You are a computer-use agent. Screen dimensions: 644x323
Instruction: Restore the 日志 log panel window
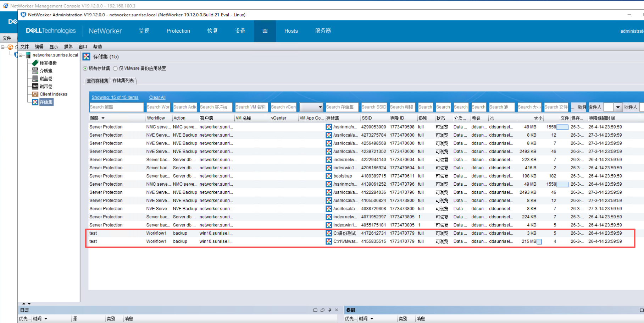tap(322, 310)
